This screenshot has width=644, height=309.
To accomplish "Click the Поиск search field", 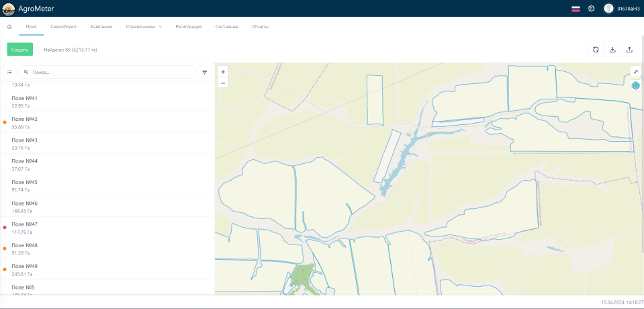I will coord(107,72).
